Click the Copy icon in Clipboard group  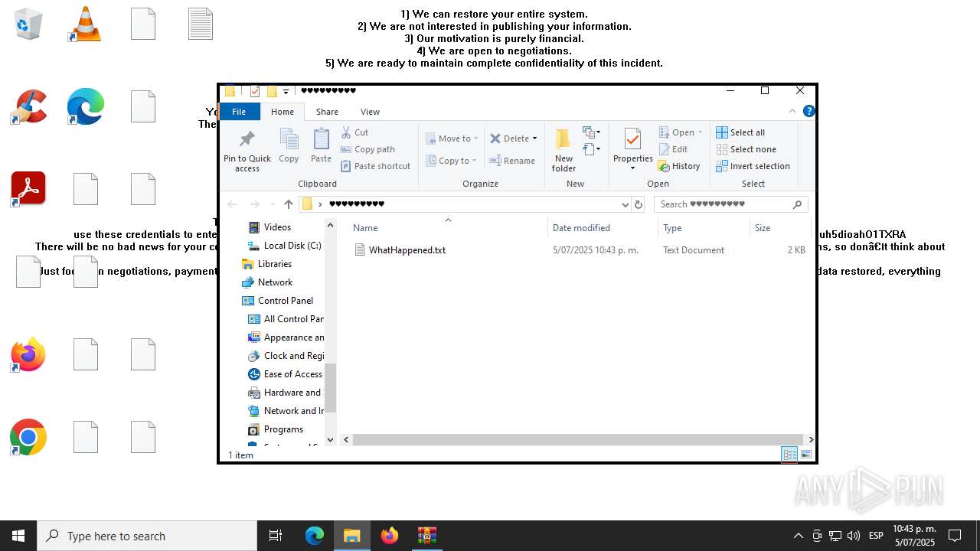(x=289, y=139)
